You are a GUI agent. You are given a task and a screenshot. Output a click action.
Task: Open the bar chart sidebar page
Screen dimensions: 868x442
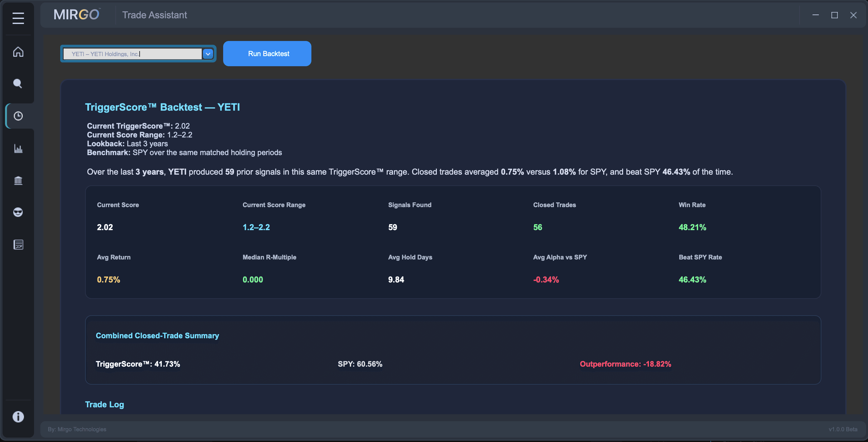point(18,148)
